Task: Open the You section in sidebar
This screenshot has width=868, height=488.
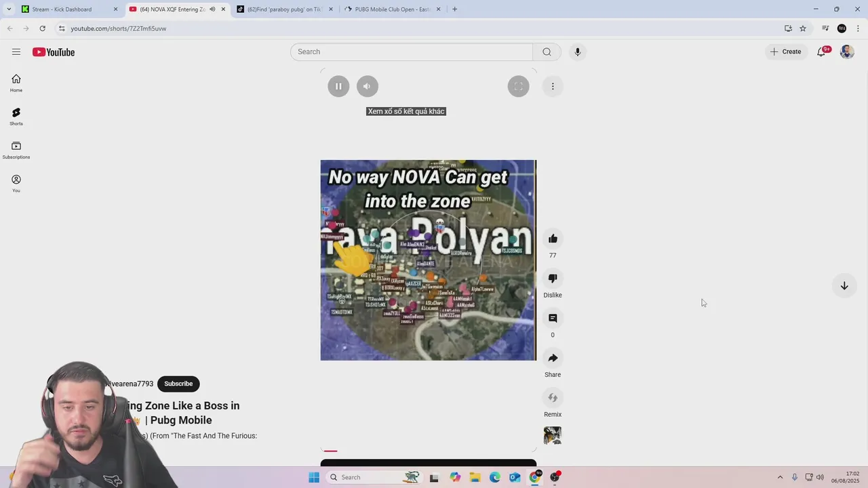Action: (x=16, y=184)
